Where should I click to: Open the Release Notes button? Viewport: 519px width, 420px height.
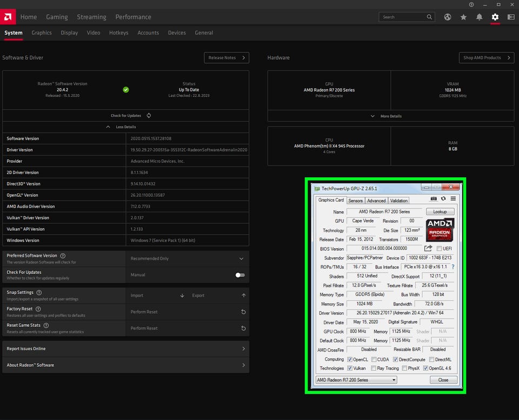coord(227,58)
